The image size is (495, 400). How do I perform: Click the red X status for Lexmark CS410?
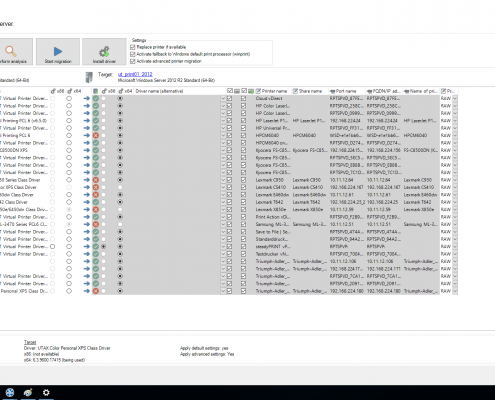(x=96, y=187)
